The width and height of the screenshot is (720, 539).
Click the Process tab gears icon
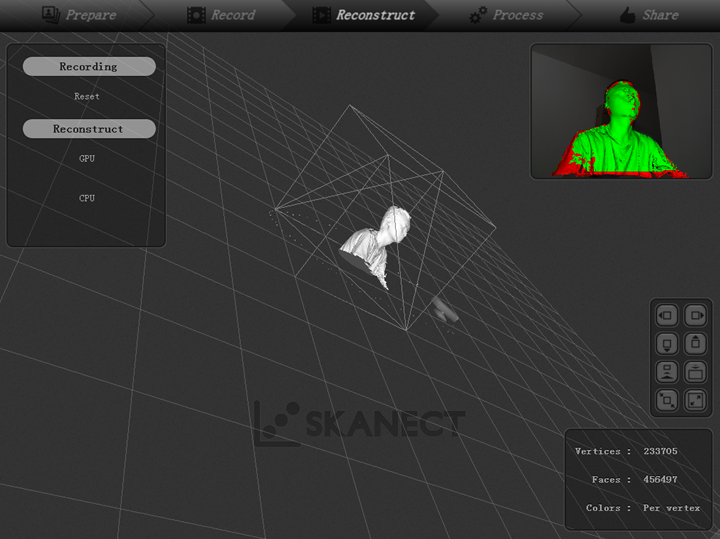[x=478, y=15]
